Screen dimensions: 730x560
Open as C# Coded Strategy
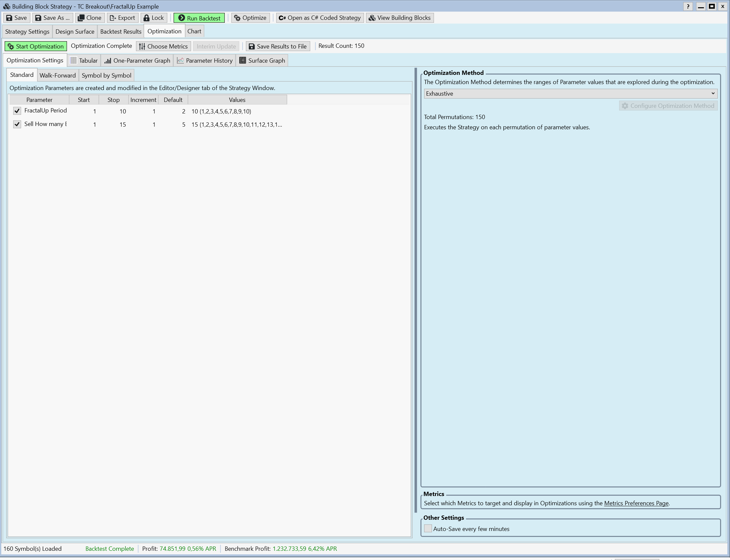[319, 18]
